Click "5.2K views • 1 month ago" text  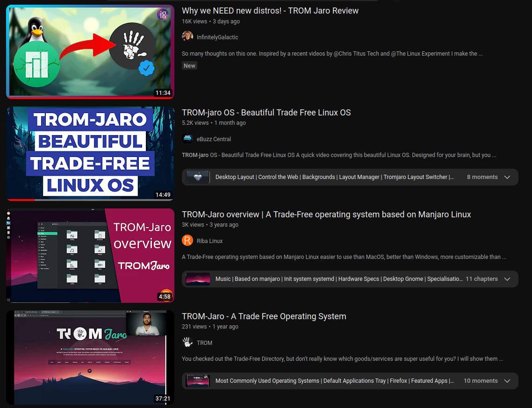(x=214, y=123)
